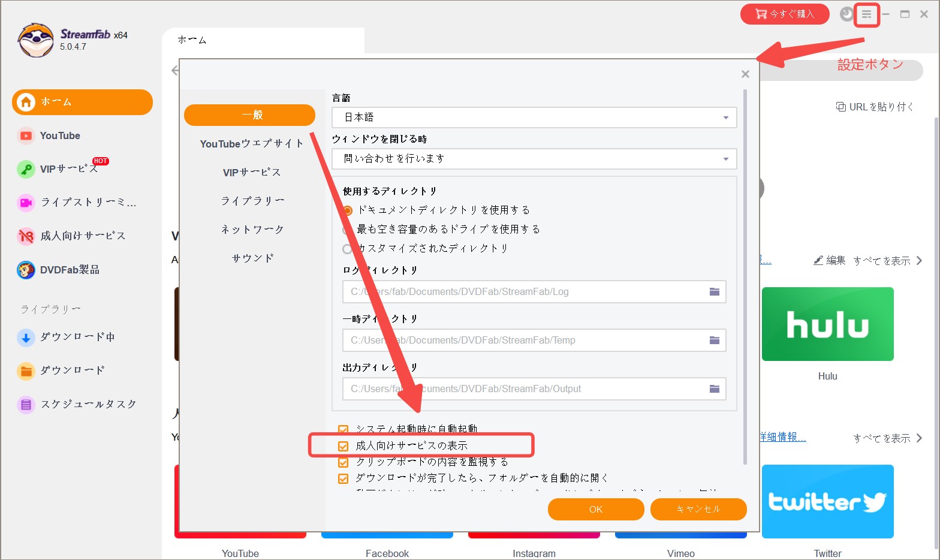Click the YouTube sidebar icon

(26, 136)
